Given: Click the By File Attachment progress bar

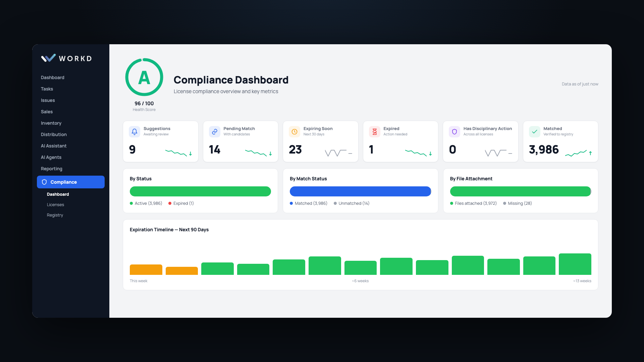Looking at the screenshot, I should pyautogui.click(x=520, y=191).
